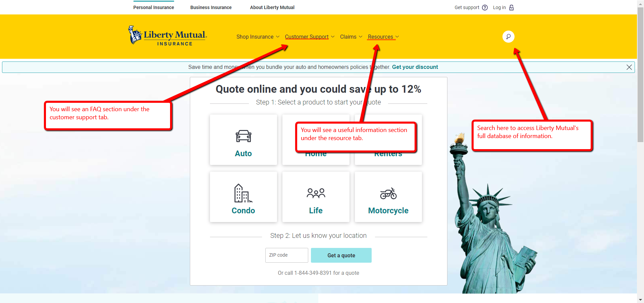This screenshot has height=303, width=644.
Task: Click the Liberty Mutual Insurance logo
Action: (x=168, y=35)
